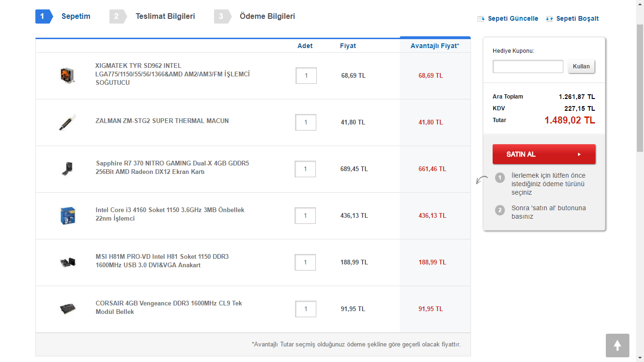
Task: Click the Sepeti Boşalt empty cart icon
Action: click(x=549, y=19)
